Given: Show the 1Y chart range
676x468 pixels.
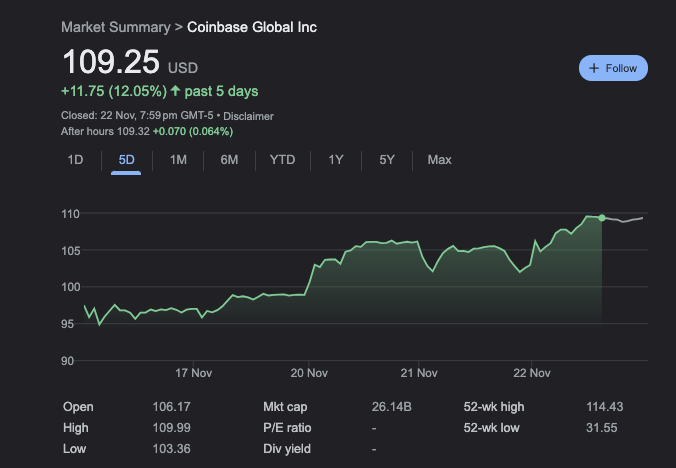Looking at the screenshot, I should click(336, 160).
